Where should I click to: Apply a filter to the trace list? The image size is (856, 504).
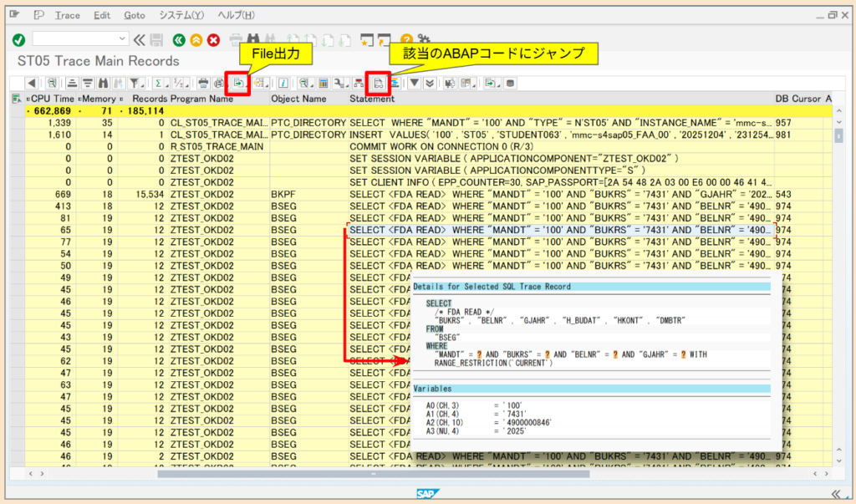click(x=134, y=83)
